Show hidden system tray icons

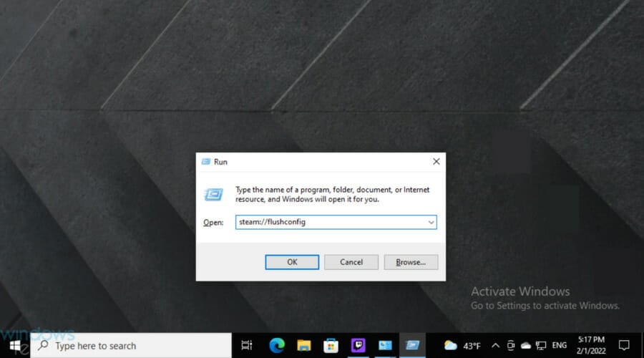tap(496, 346)
